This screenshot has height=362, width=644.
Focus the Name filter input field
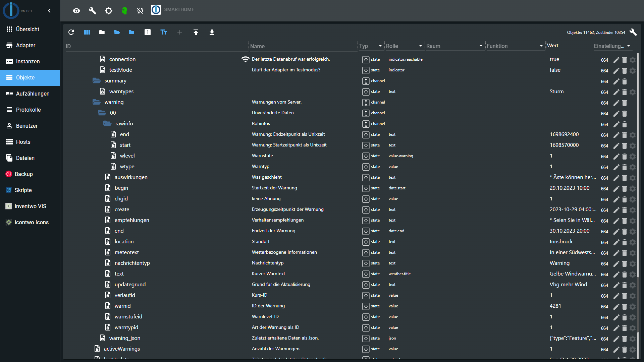click(x=304, y=46)
